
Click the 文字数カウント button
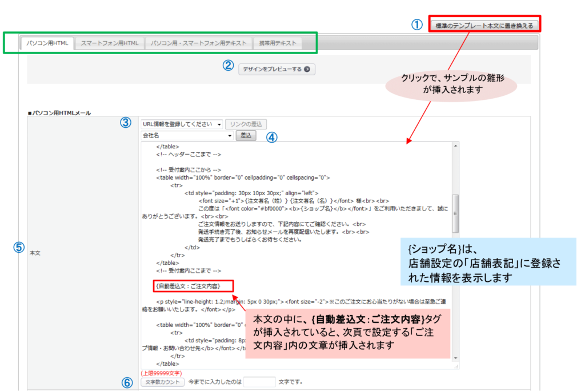coord(163,382)
